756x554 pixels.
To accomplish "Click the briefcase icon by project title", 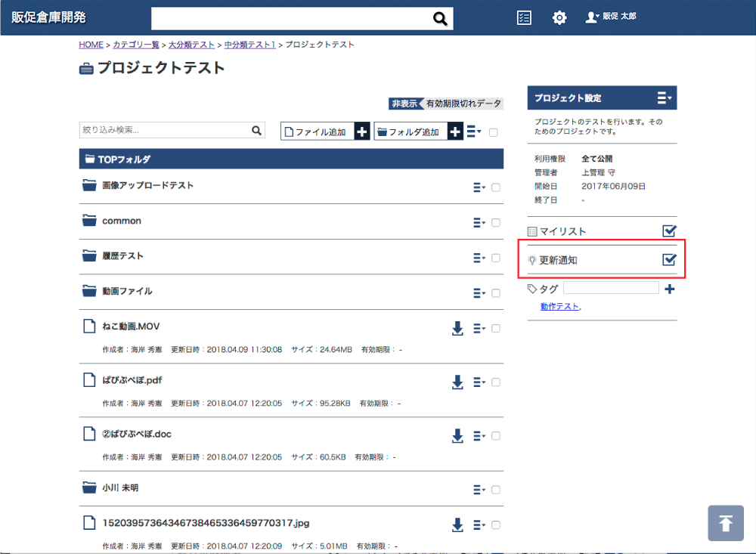I will (x=86, y=69).
